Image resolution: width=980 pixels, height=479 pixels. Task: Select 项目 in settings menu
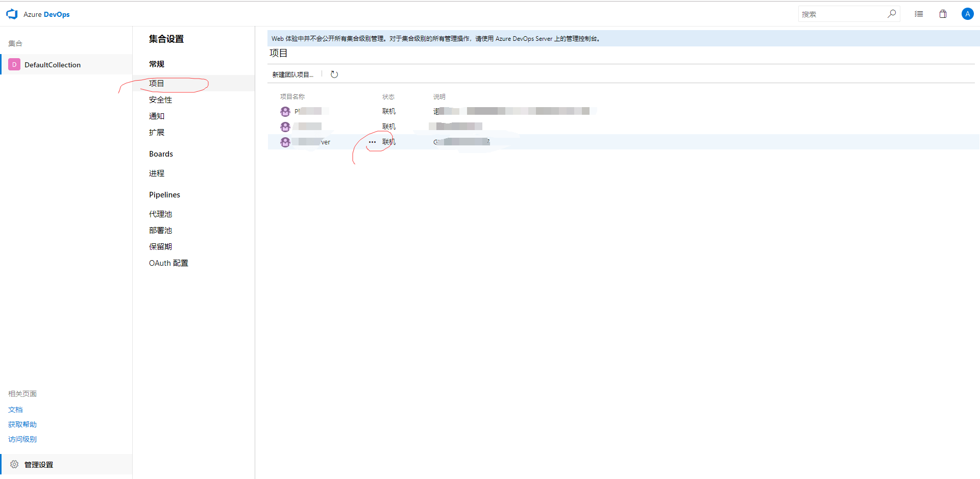coord(157,83)
